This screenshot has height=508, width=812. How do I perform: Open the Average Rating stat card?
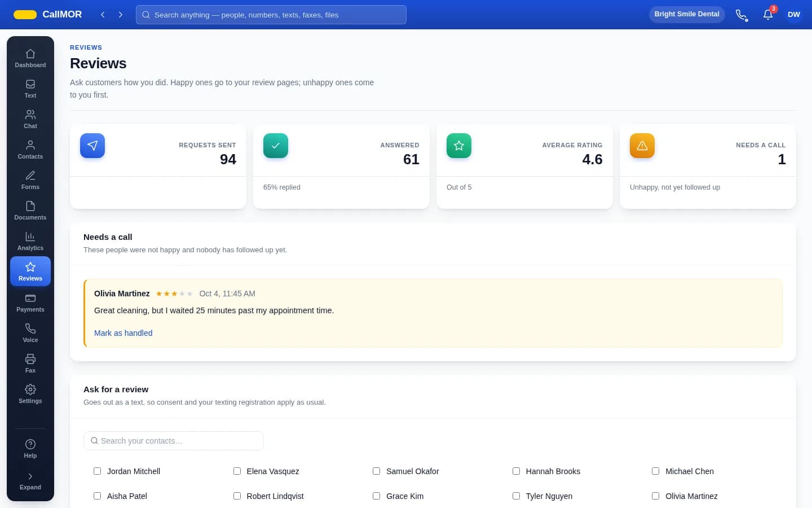[x=524, y=167]
